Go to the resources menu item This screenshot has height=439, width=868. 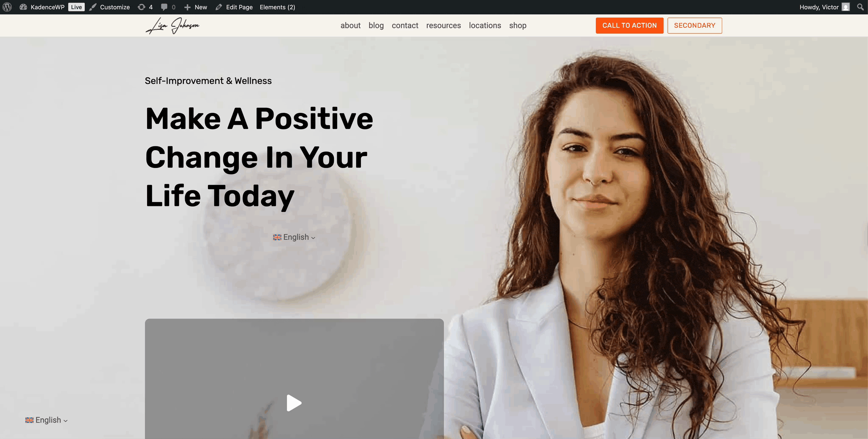(443, 25)
